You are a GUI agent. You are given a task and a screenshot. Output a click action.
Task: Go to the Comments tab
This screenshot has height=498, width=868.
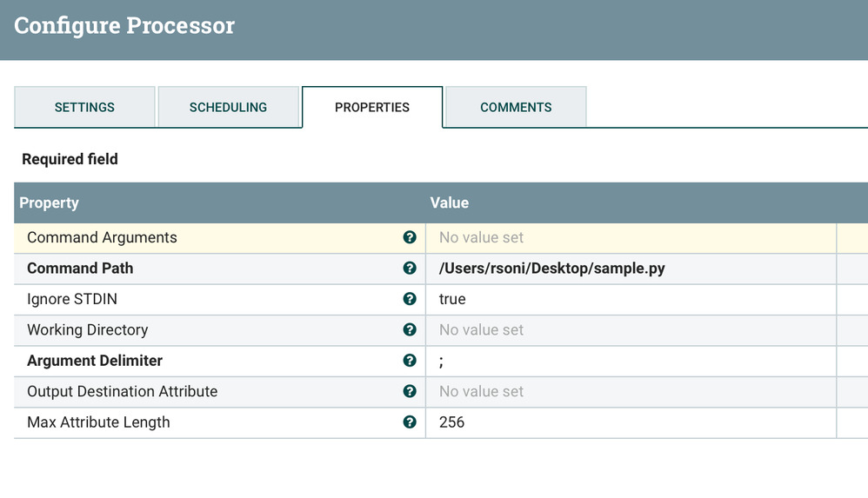[x=516, y=108]
